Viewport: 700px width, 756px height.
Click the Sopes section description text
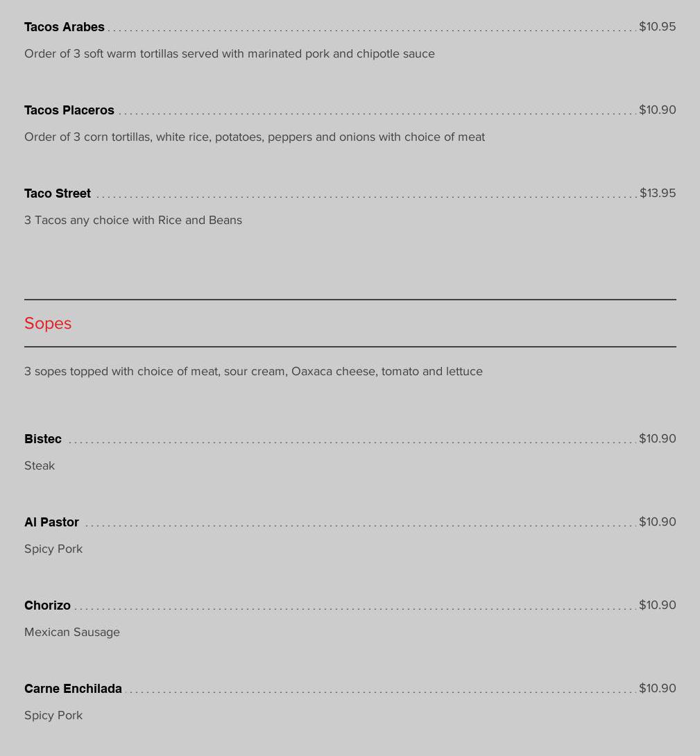click(x=253, y=371)
